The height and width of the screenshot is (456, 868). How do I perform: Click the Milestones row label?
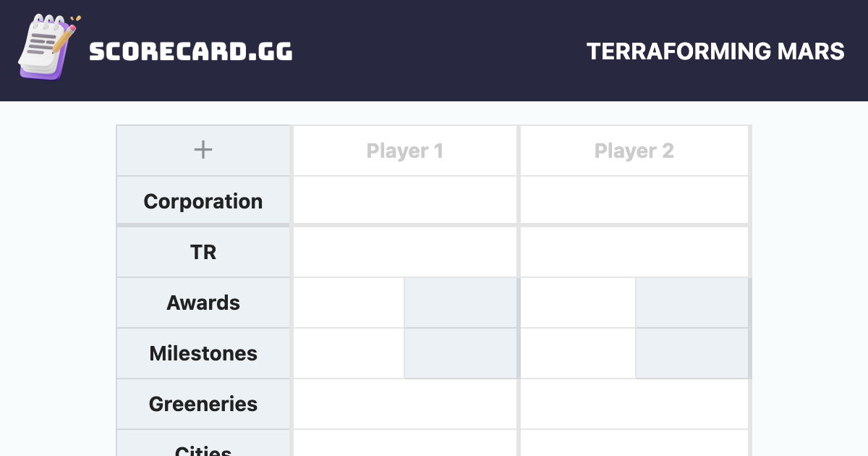[x=203, y=353]
